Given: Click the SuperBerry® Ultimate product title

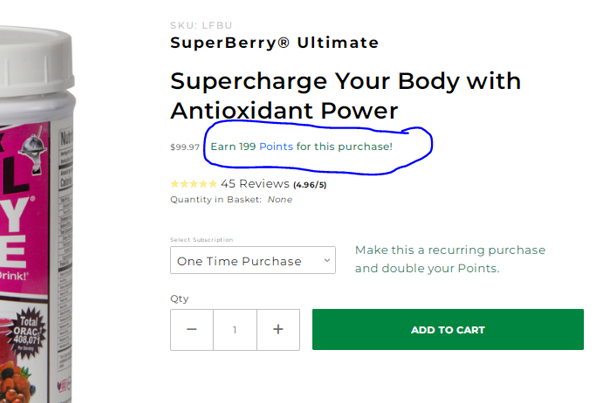Looking at the screenshot, I should coord(274,42).
